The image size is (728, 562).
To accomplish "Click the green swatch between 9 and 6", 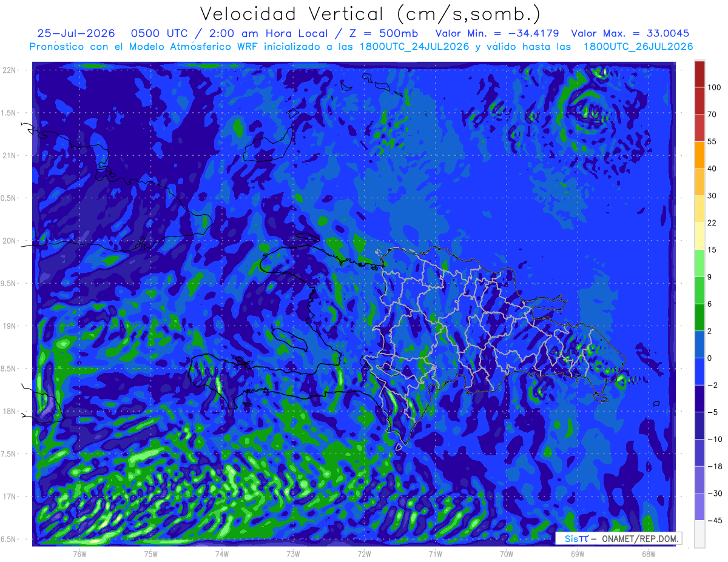I will (699, 290).
